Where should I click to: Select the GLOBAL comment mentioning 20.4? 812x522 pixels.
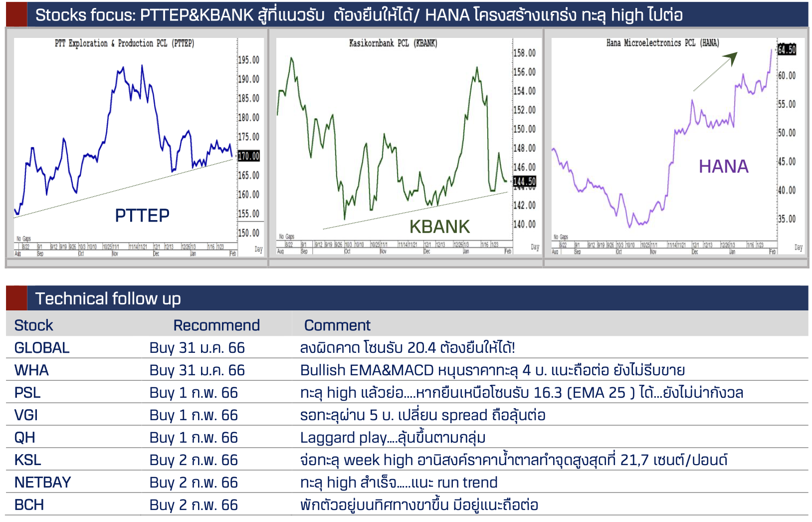(x=407, y=348)
